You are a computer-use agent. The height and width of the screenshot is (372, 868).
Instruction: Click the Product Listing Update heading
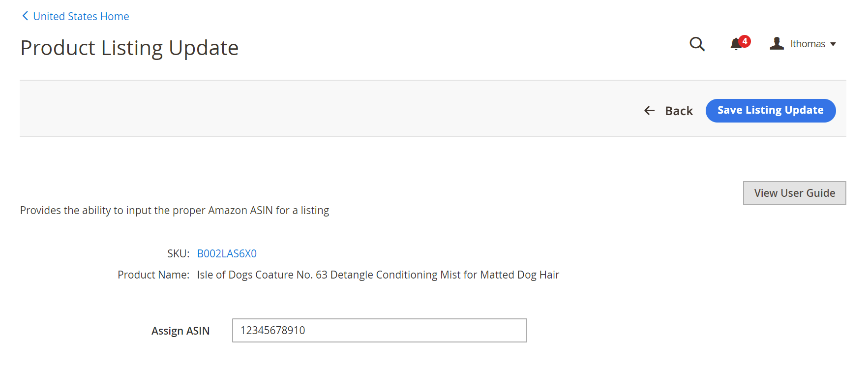pyautogui.click(x=129, y=48)
